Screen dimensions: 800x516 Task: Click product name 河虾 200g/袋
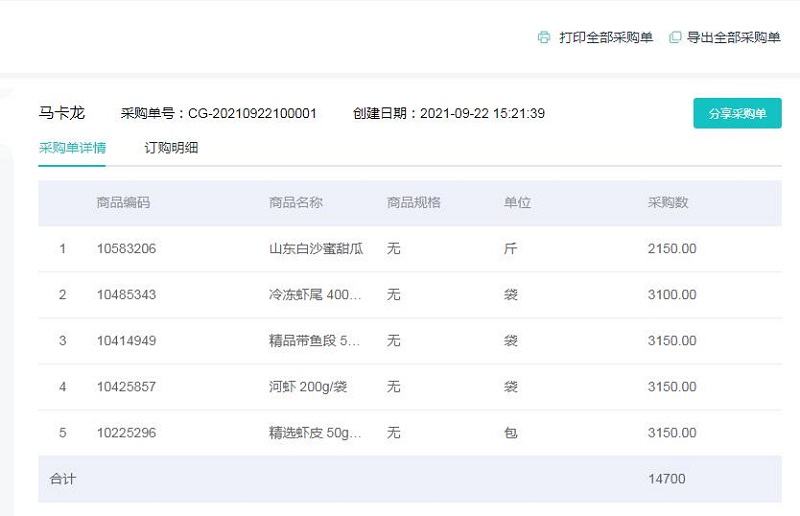(308, 386)
